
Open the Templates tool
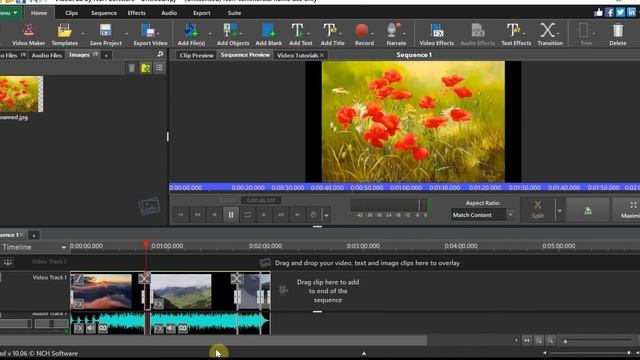pos(64,34)
